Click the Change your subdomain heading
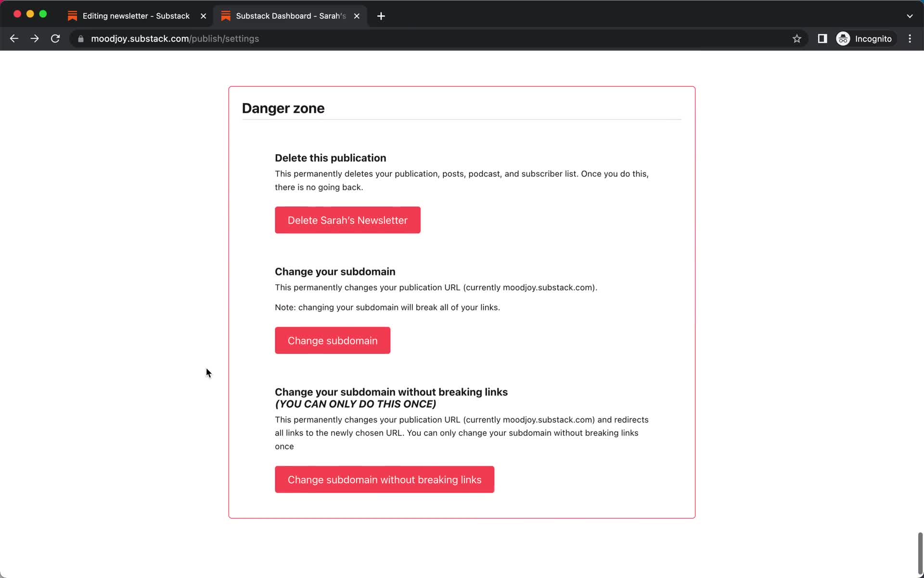Image resolution: width=924 pixels, height=578 pixels. (335, 272)
